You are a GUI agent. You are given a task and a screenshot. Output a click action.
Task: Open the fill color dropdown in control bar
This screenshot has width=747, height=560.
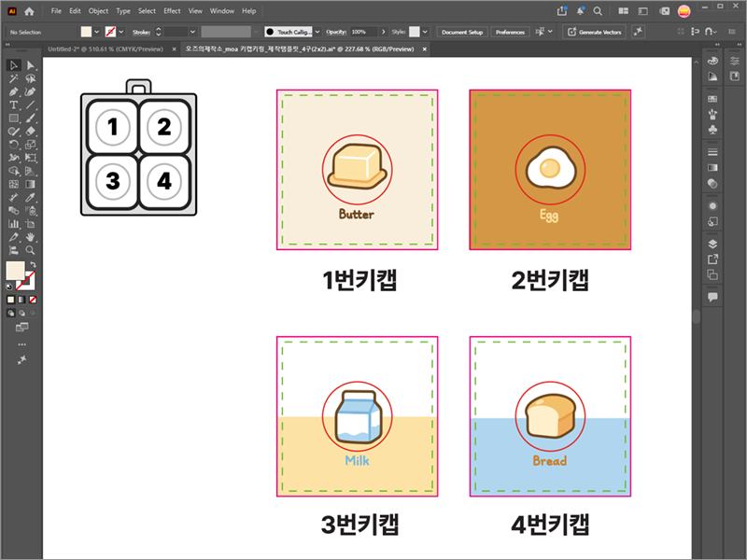tap(97, 32)
